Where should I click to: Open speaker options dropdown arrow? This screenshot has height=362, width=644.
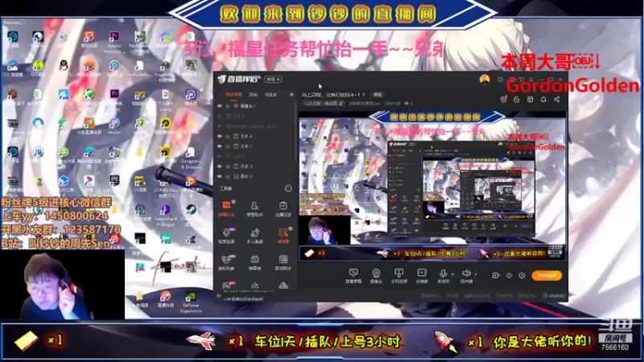pyautogui.click(x=476, y=274)
